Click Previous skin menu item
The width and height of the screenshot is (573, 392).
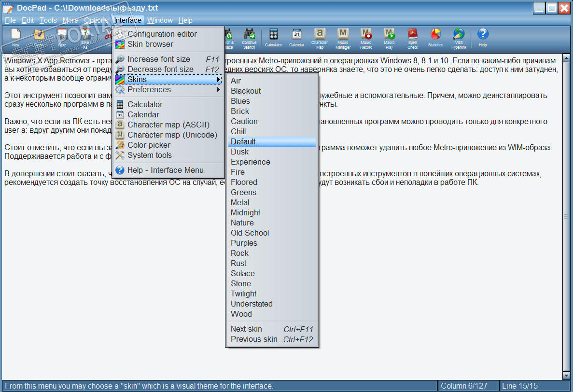click(x=272, y=339)
